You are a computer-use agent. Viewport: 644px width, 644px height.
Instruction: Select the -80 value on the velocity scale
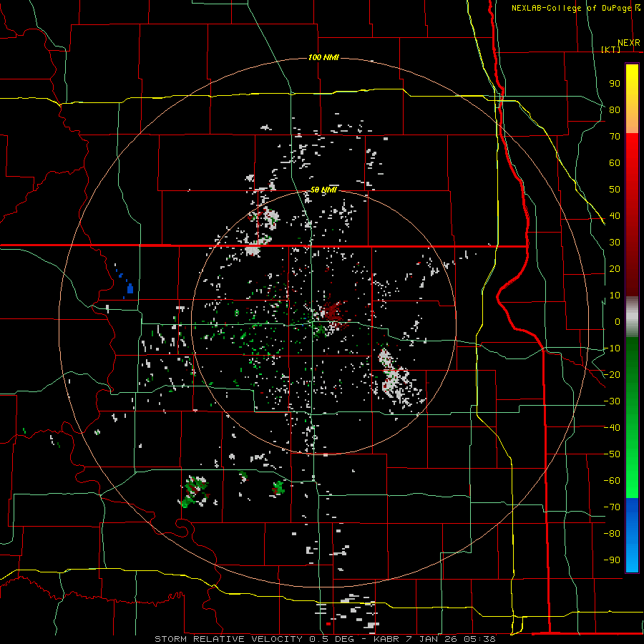coord(612,534)
